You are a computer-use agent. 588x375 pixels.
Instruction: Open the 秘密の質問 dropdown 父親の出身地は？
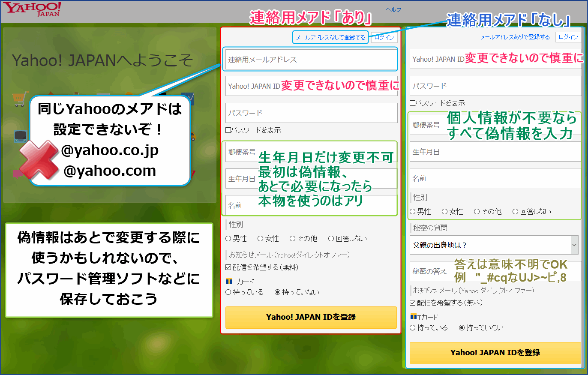[x=494, y=245]
